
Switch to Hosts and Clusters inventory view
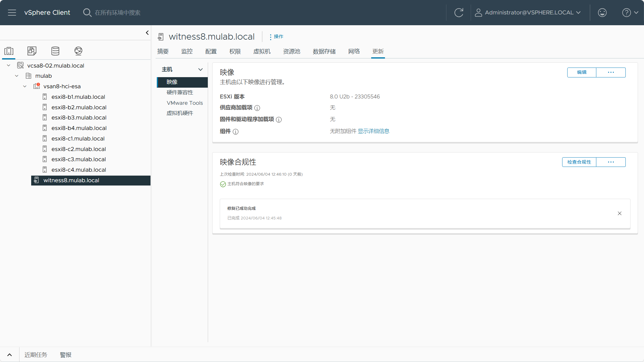coord(9,51)
